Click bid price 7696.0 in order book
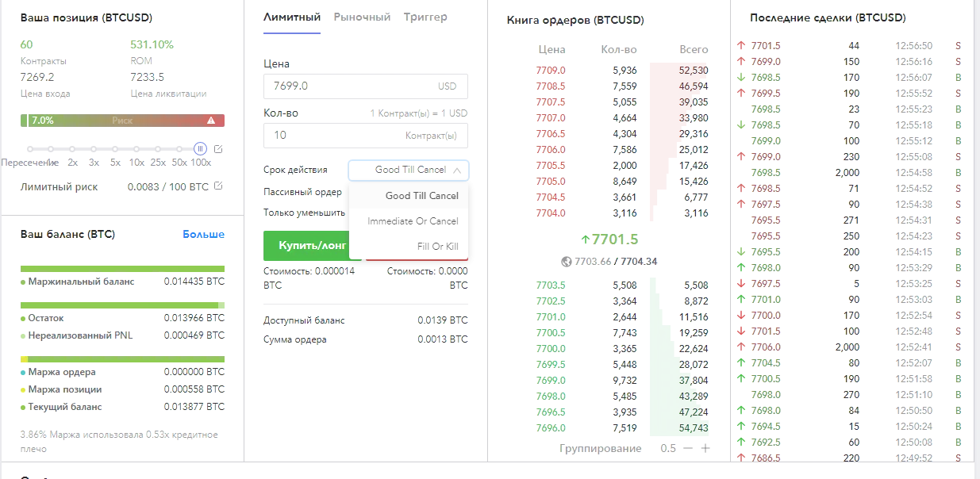 point(551,428)
